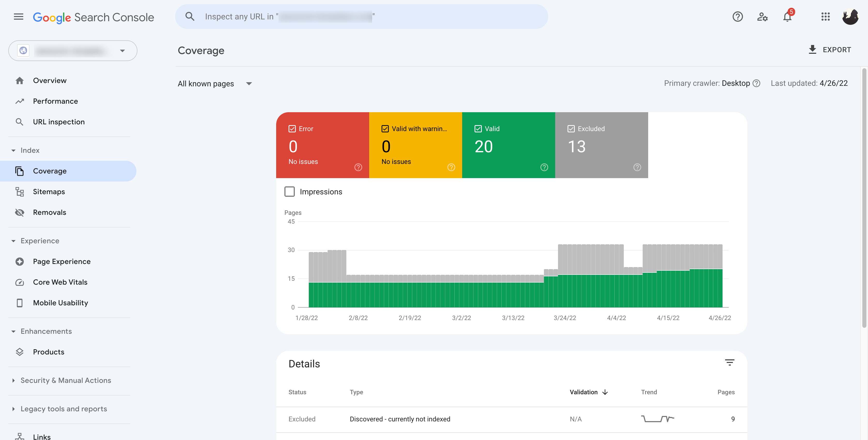Viewport: 868px width, 440px height.
Task: Click the Removals sidebar icon
Action: (x=19, y=213)
